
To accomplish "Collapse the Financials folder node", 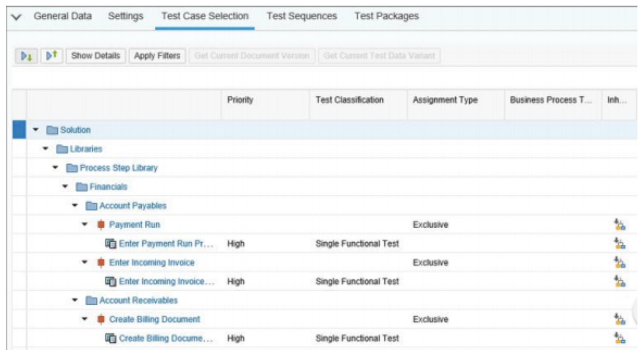I will [x=65, y=186].
